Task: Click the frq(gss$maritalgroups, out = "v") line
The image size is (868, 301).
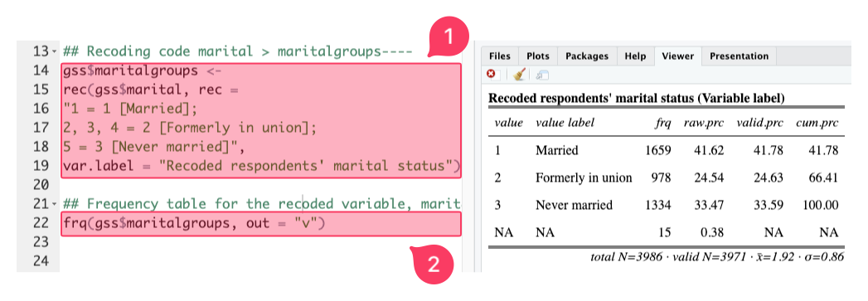Action: (194, 224)
